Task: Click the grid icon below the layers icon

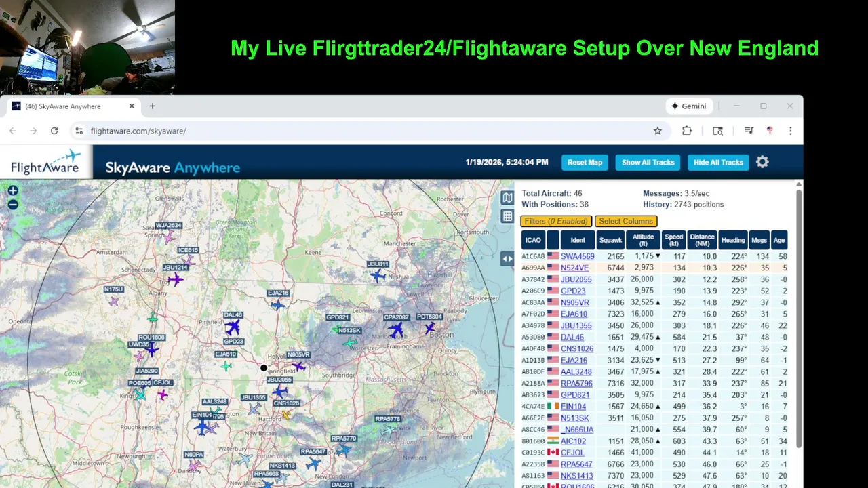Action: [x=507, y=216]
